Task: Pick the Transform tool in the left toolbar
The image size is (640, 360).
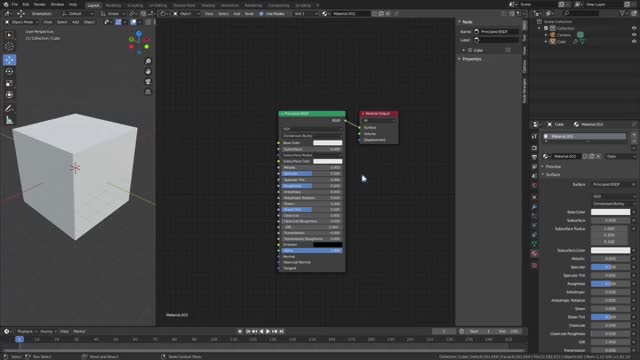Action: (x=9, y=95)
